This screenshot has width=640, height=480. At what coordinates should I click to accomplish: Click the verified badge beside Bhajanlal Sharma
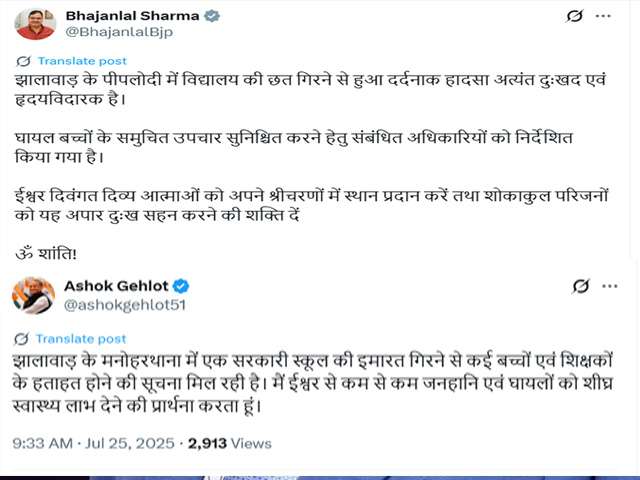[212, 16]
